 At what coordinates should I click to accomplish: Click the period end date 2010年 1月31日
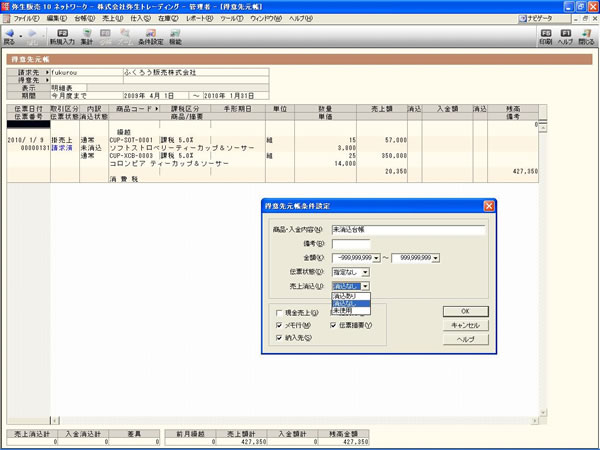point(235,96)
